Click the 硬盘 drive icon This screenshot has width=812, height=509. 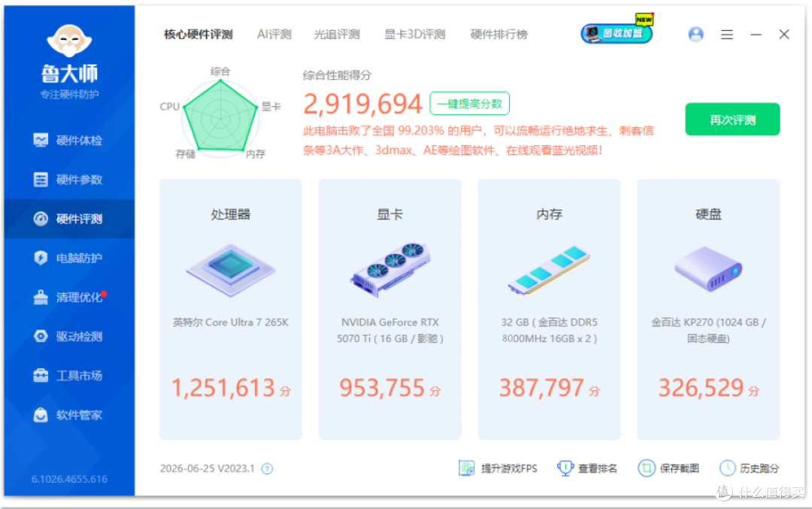(708, 268)
